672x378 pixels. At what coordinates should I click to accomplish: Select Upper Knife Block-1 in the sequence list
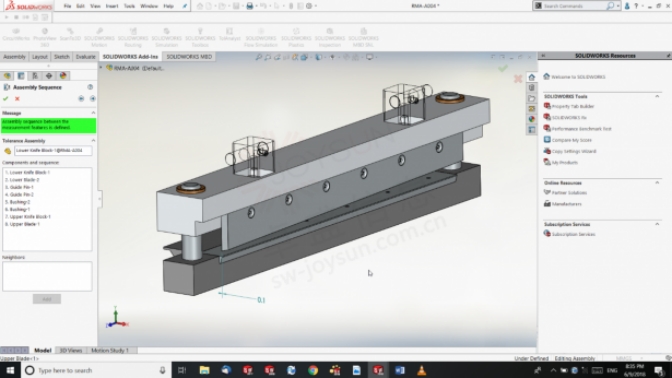tap(30, 217)
